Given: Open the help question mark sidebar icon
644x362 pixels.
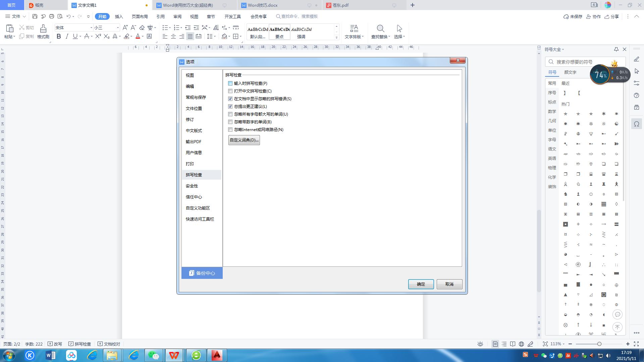Looking at the screenshot, I should pyautogui.click(x=637, y=96).
